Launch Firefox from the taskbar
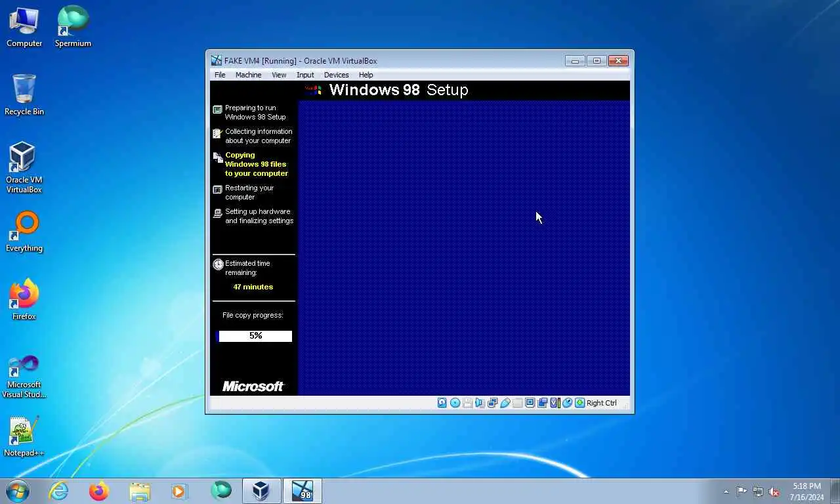The height and width of the screenshot is (504, 840). pyautogui.click(x=99, y=491)
